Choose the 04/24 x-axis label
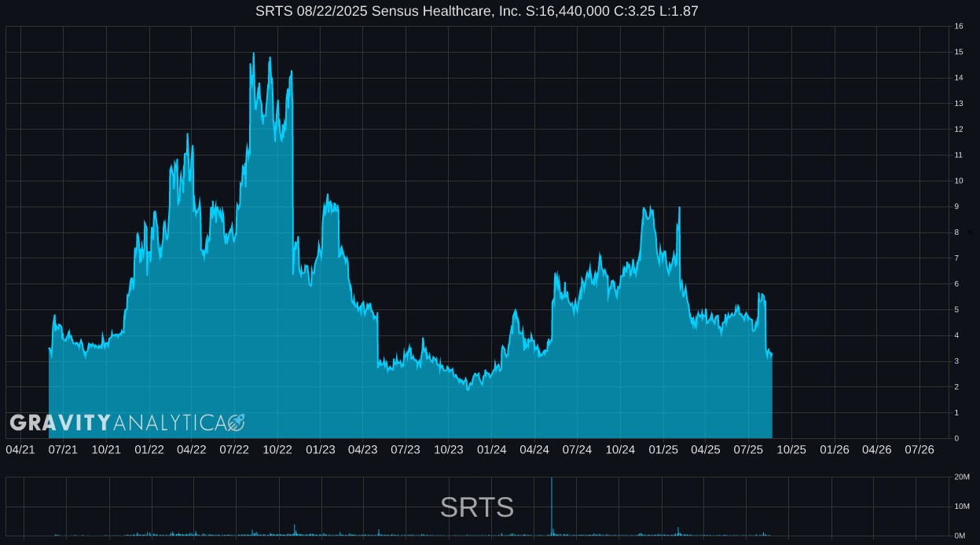Viewport: 980px width, 545px height. 534,449
